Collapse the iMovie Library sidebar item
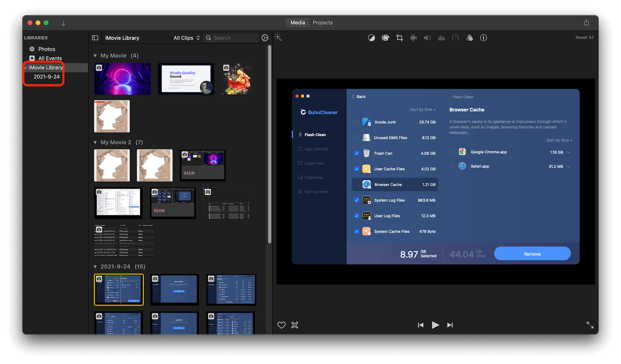Screen dimensions: 621x364 [26, 67]
